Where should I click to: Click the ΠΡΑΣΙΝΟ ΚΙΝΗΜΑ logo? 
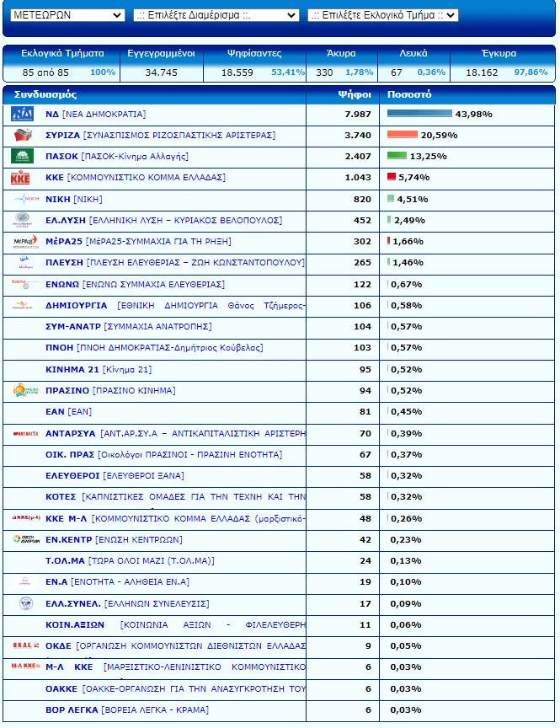(x=25, y=390)
